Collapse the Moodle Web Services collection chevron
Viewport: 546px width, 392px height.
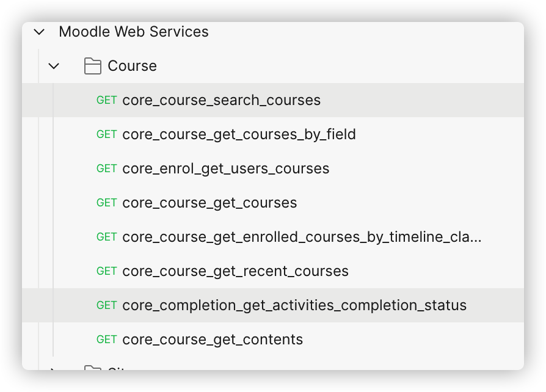[39, 32]
